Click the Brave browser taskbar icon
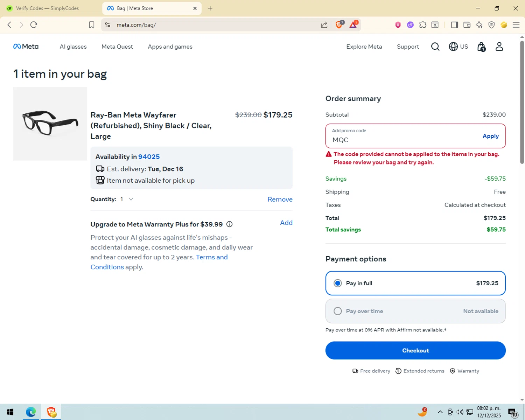 51,412
